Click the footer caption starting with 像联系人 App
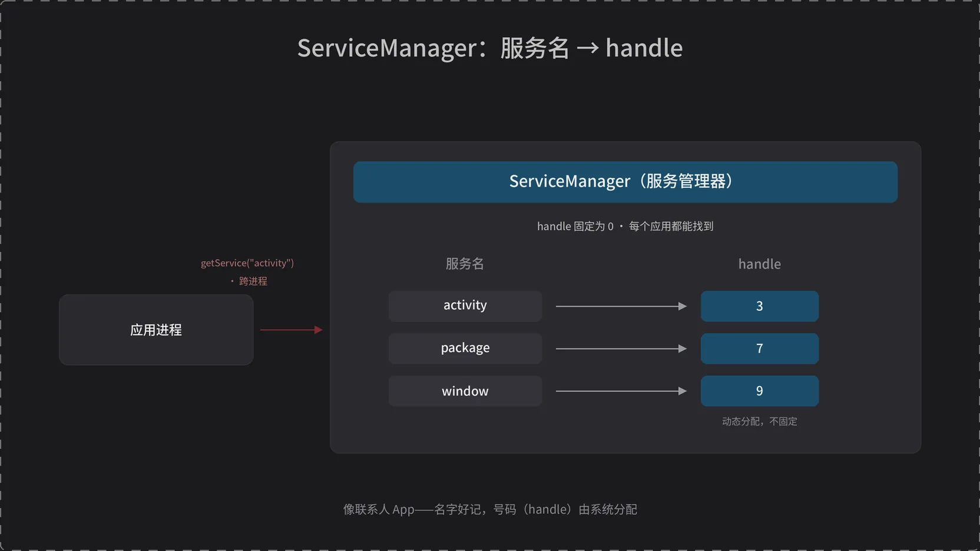This screenshot has height=551, width=980. tap(490, 509)
